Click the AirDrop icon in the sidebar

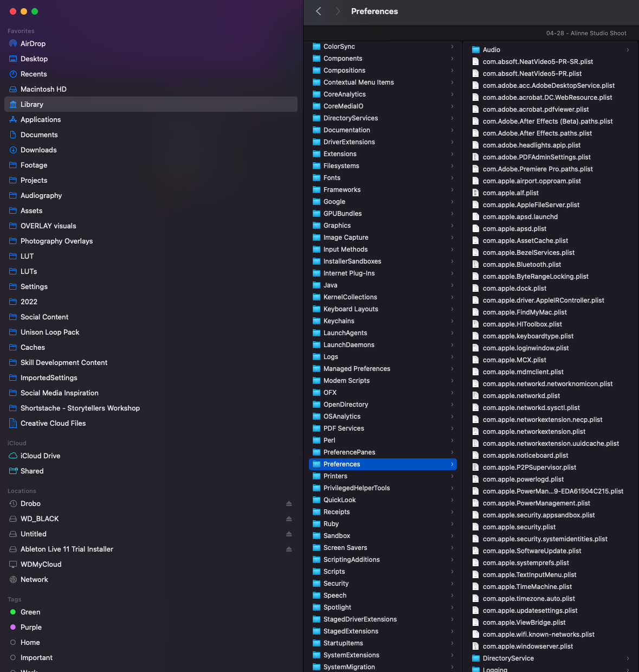12,43
